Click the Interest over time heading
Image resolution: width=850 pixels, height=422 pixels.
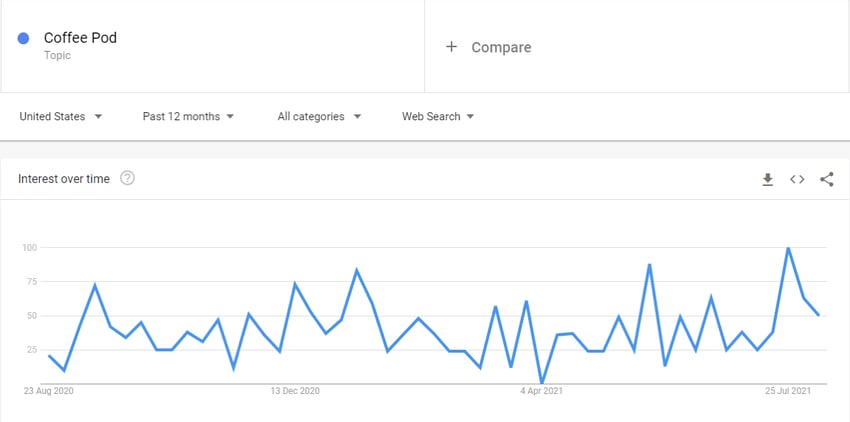coord(64,178)
